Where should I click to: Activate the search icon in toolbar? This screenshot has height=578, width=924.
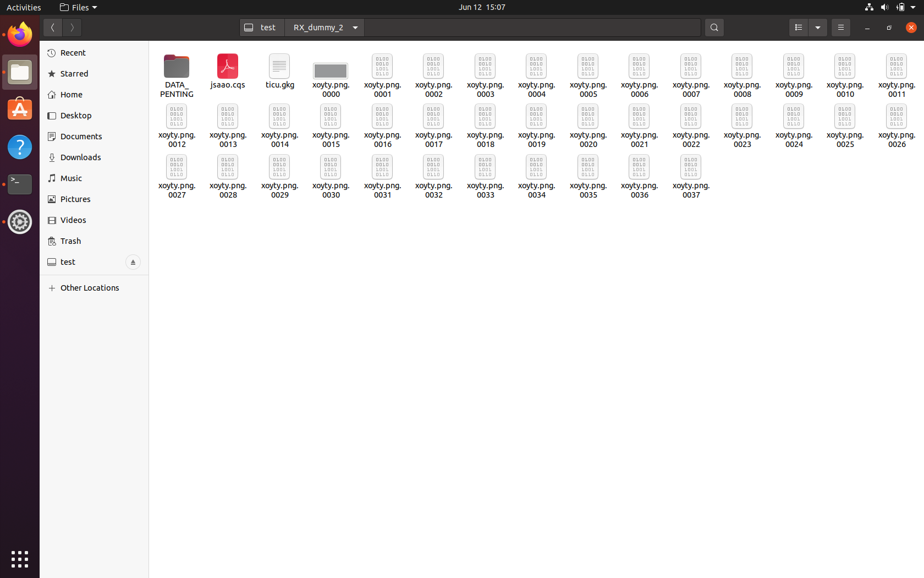point(714,27)
